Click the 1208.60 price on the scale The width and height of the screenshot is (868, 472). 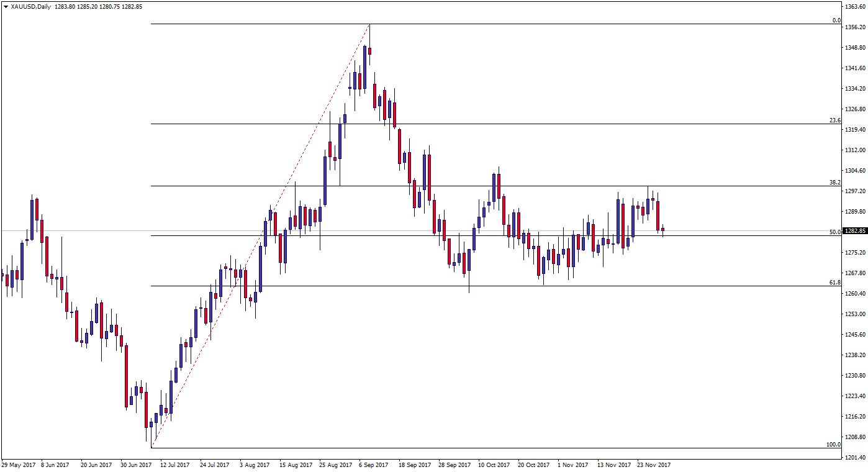tap(855, 437)
